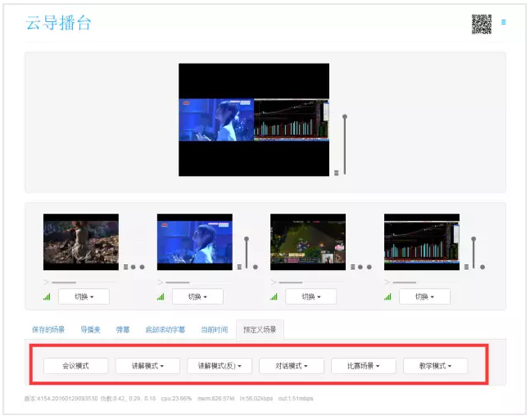The image size is (530, 420).
Task: Click signal strength icon under stock chart
Action: coord(387,296)
